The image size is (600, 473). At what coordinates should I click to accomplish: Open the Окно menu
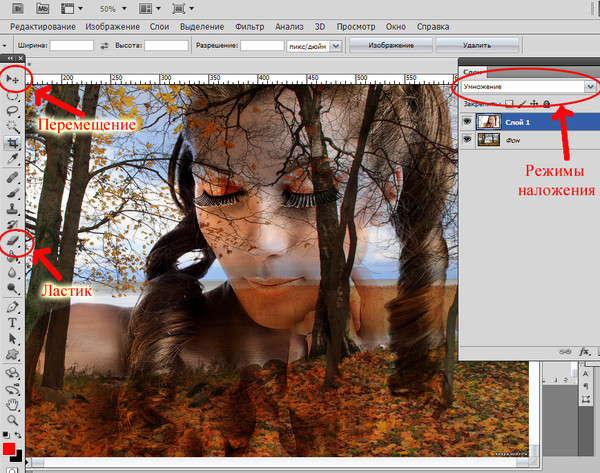[x=396, y=27]
